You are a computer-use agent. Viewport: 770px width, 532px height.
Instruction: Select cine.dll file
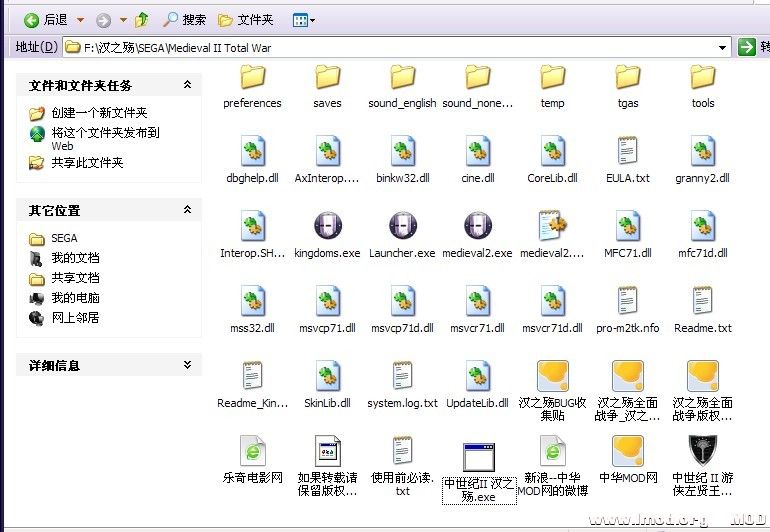(478, 160)
